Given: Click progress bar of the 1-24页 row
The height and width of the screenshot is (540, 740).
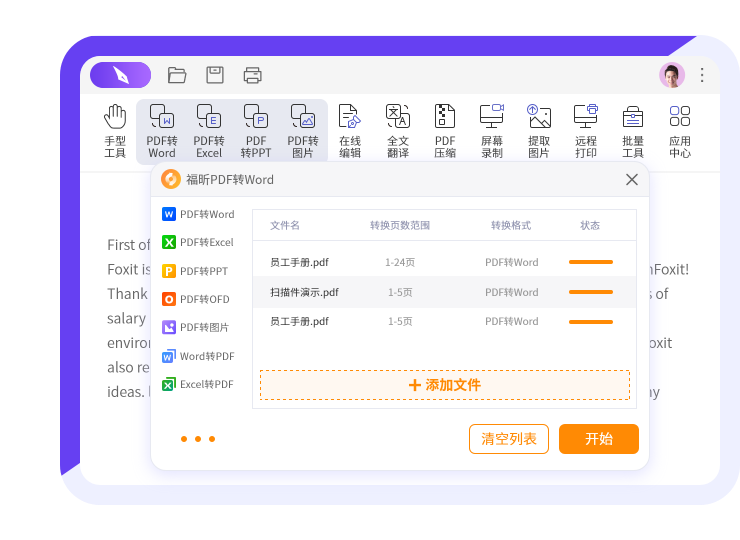Looking at the screenshot, I should tap(591, 262).
